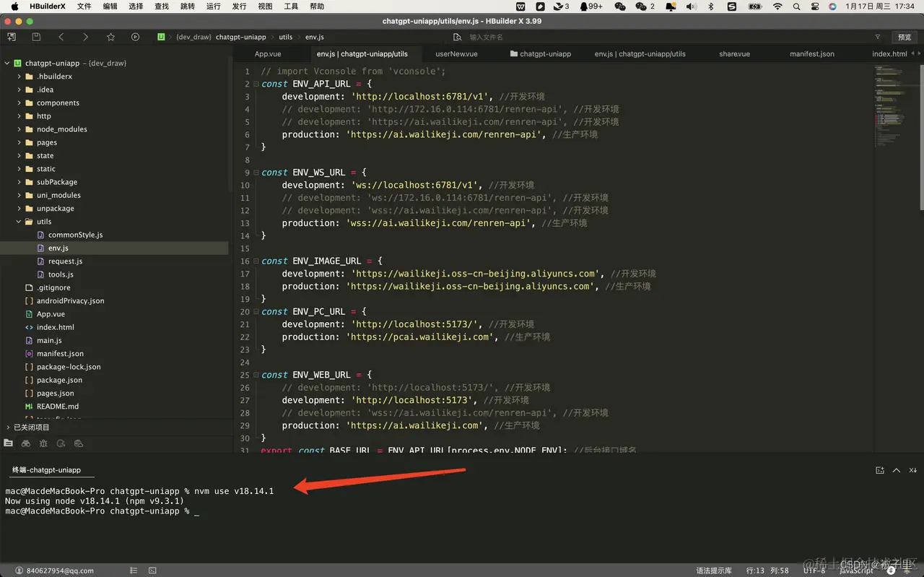Go forward with the right arrow icon
Screen dimensions: 924x577
click(85, 37)
